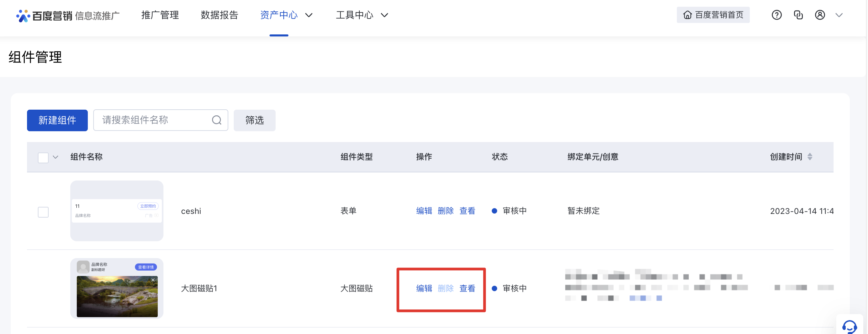This screenshot has height=334, width=868.
Task: Open the 大图磁贴1 preview thumbnail
Action: click(117, 288)
